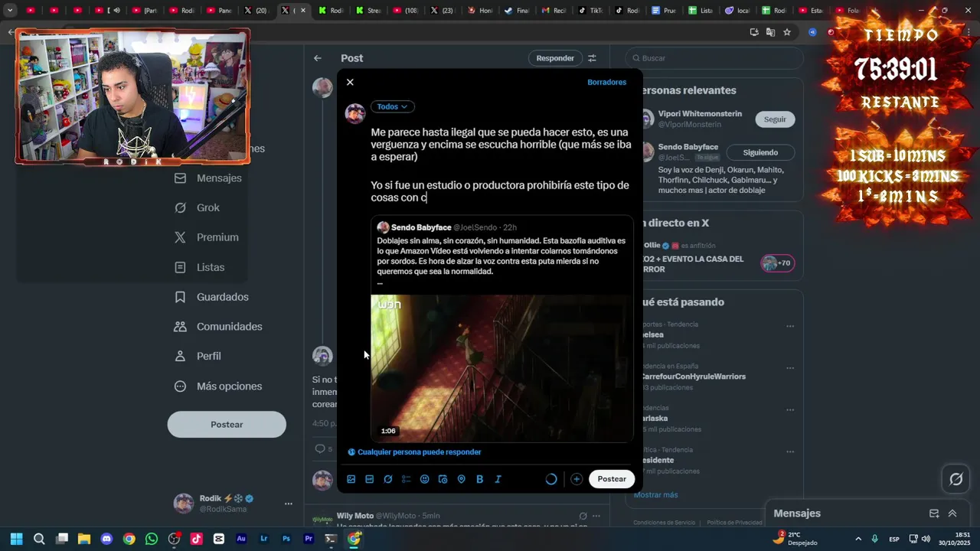This screenshot has width=980, height=551.
Task: Switch to the X (20) browser tab
Action: [x=257, y=11]
